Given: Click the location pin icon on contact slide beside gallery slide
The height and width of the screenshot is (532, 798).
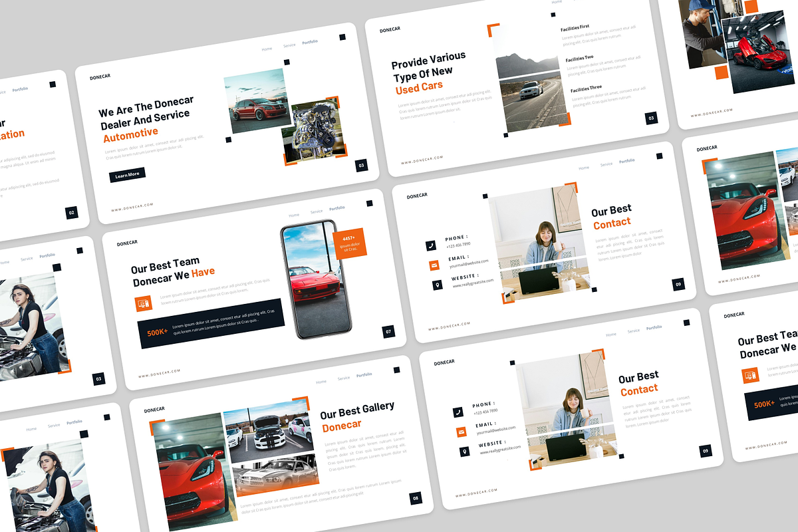Looking at the screenshot, I should (464, 452).
